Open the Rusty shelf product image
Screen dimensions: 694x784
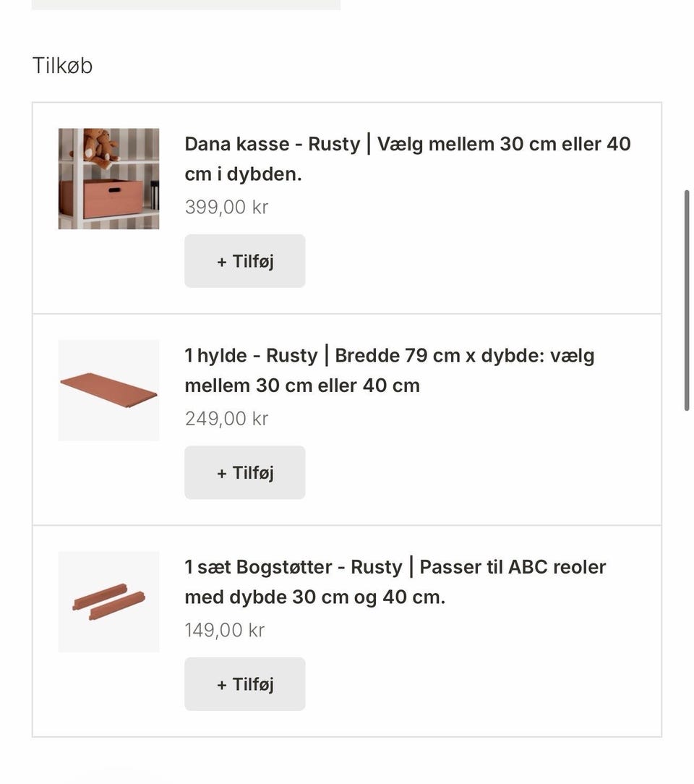tap(109, 391)
